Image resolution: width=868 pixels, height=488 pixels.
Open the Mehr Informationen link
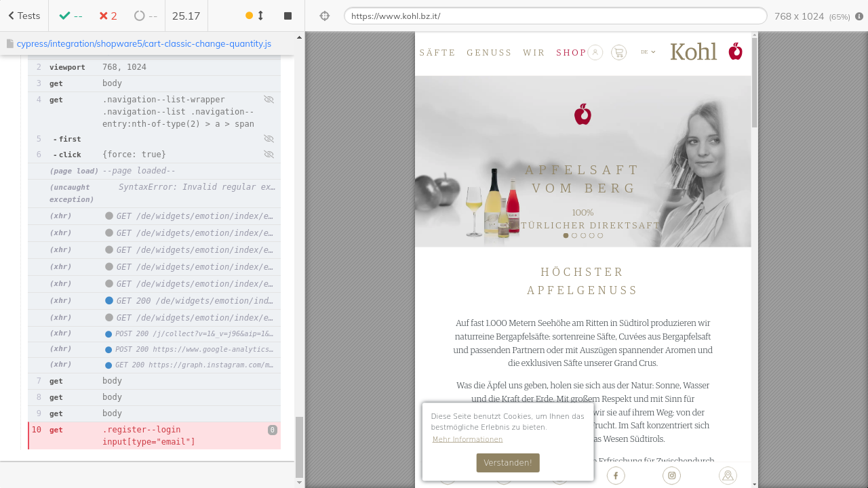coord(467,439)
